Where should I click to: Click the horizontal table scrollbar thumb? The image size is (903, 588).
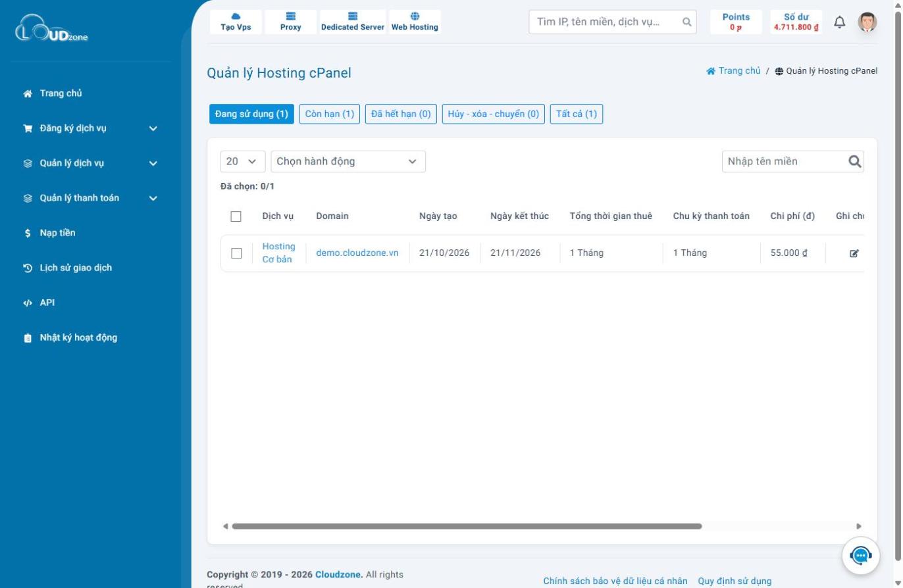tap(467, 526)
